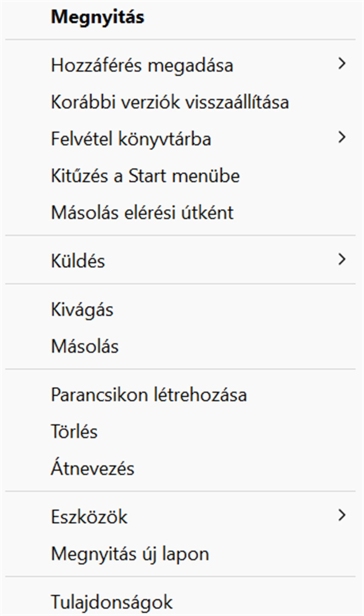Expand the chevron beside Eszközök
364x616 pixels.
342,515
